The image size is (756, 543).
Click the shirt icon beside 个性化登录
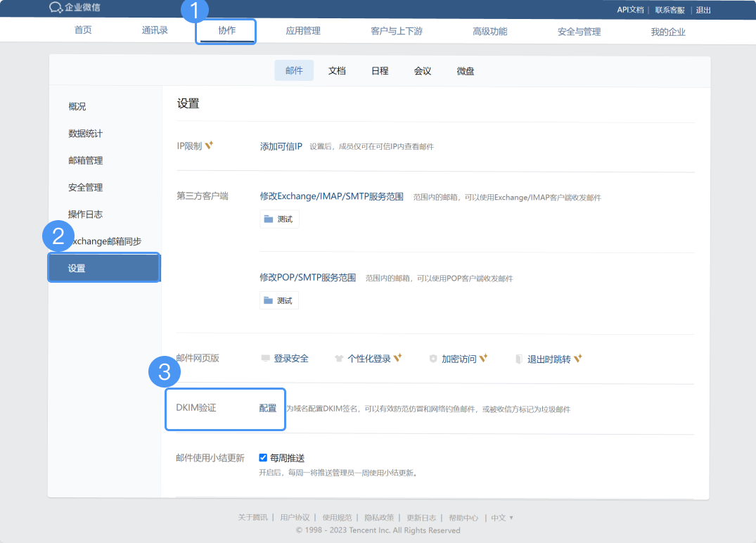(x=339, y=359)
